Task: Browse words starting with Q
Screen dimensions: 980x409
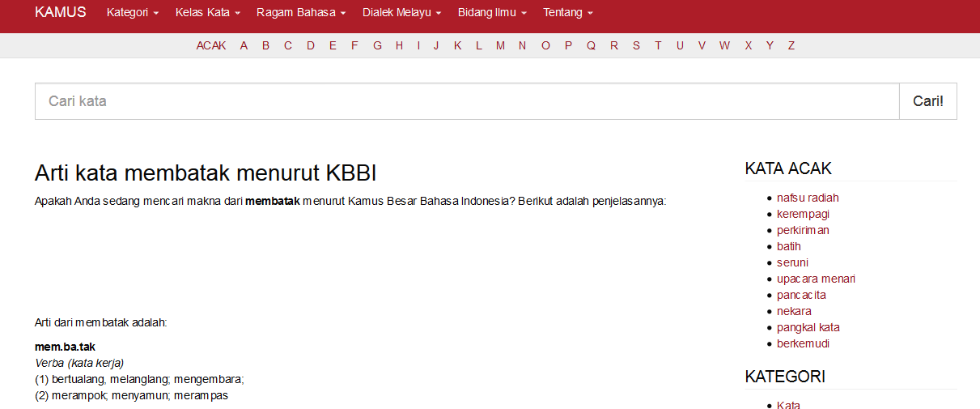Action: (x=591, y=45)
